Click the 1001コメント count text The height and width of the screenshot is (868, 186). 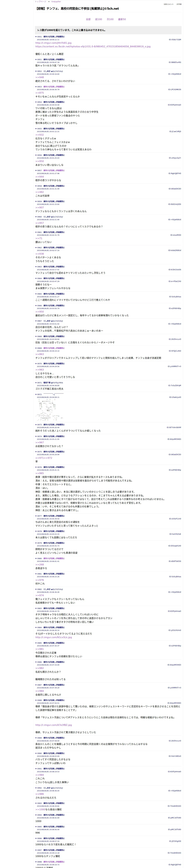coord(168,4)
